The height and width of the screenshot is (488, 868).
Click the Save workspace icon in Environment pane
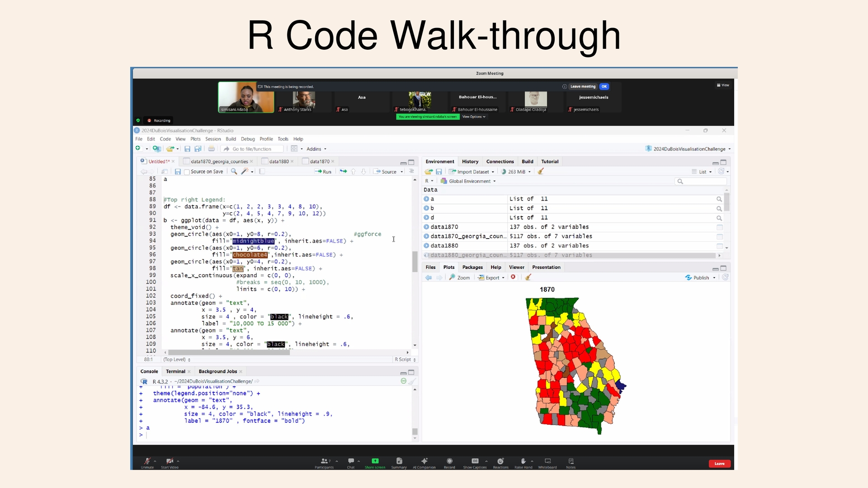point(439,172)
